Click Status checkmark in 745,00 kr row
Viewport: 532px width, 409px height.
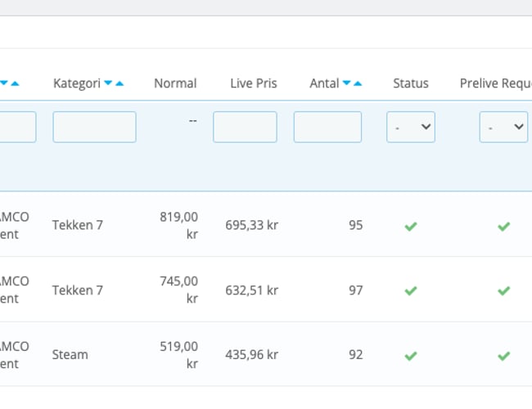(411, 290)
